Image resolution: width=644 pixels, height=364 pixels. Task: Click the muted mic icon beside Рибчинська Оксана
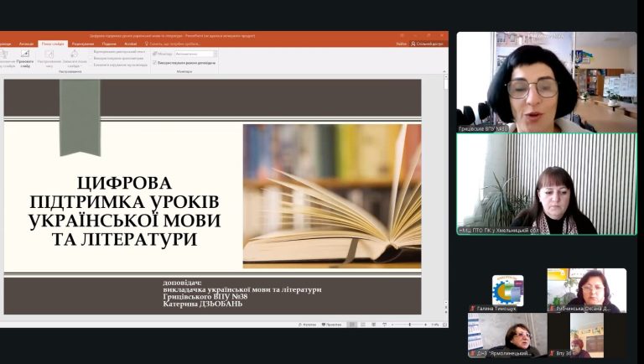[x=552, y=308]
